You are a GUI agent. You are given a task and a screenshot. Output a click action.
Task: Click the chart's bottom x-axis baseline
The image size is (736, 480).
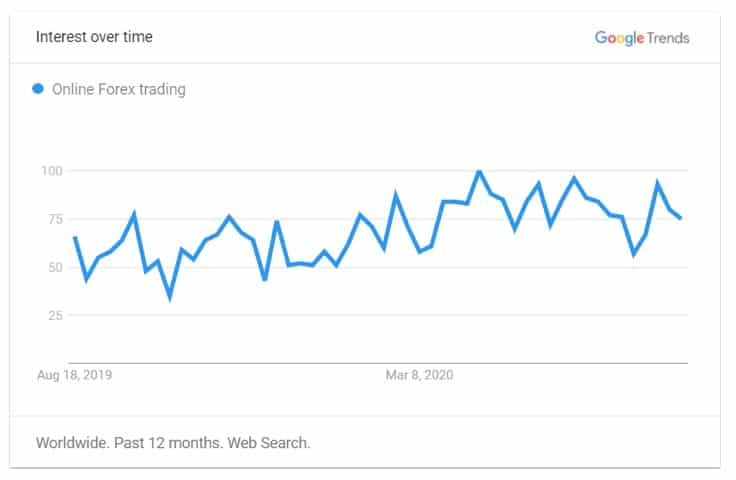pos(378,362)
